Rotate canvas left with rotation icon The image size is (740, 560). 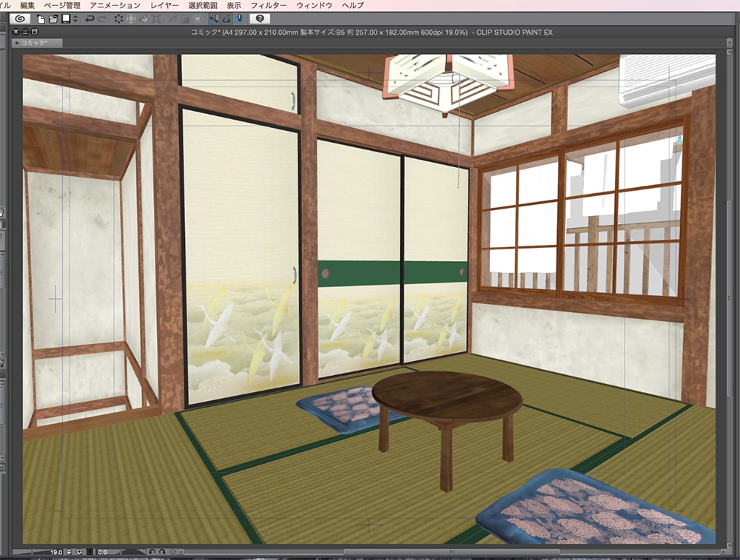point(152,551)
